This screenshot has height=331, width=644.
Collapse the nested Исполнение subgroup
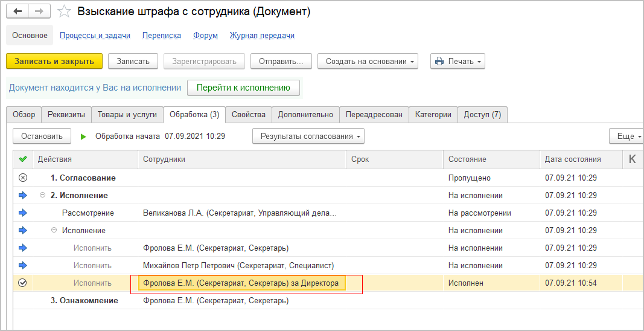point(54,231)
